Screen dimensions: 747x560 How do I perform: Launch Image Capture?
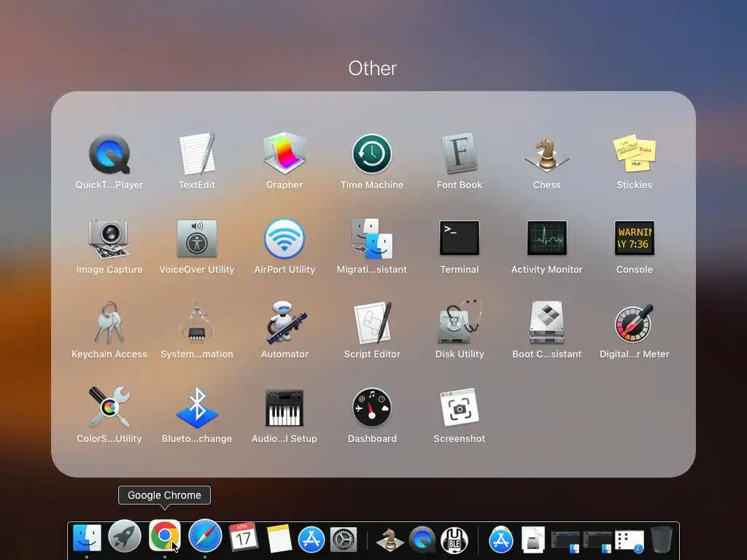(109, 238)
